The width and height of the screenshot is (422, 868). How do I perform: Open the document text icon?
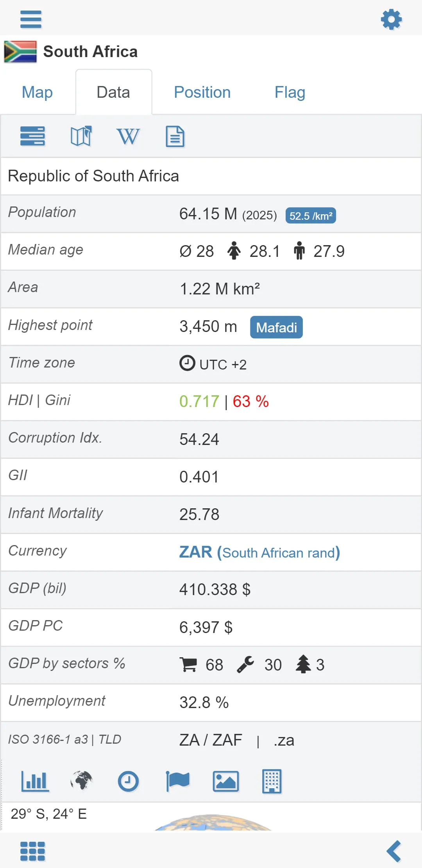click(x=175, y=136)
